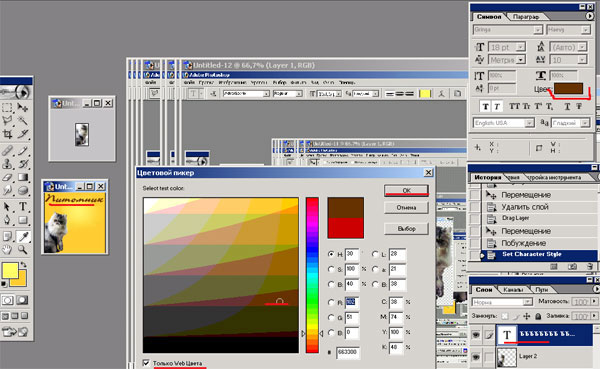
Task: Select the Hand tool
Action: click(x=7, y=250)
